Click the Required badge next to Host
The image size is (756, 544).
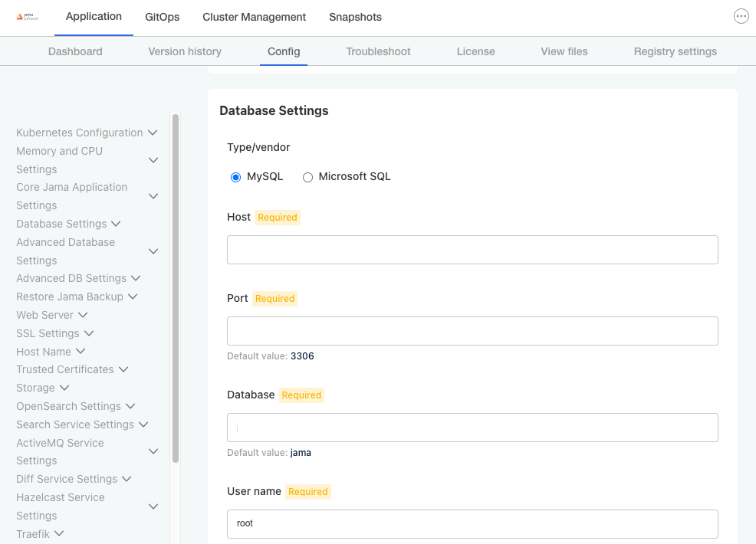pos(278,218)
